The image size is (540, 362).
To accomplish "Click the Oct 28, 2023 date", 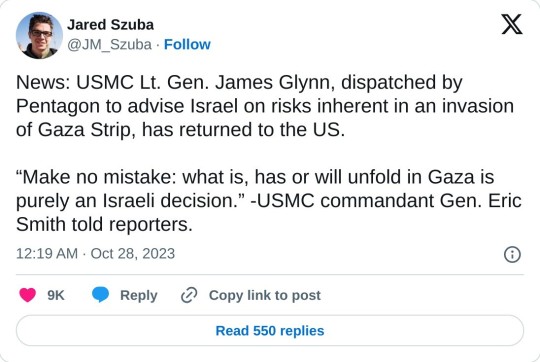I will (133, 254).
